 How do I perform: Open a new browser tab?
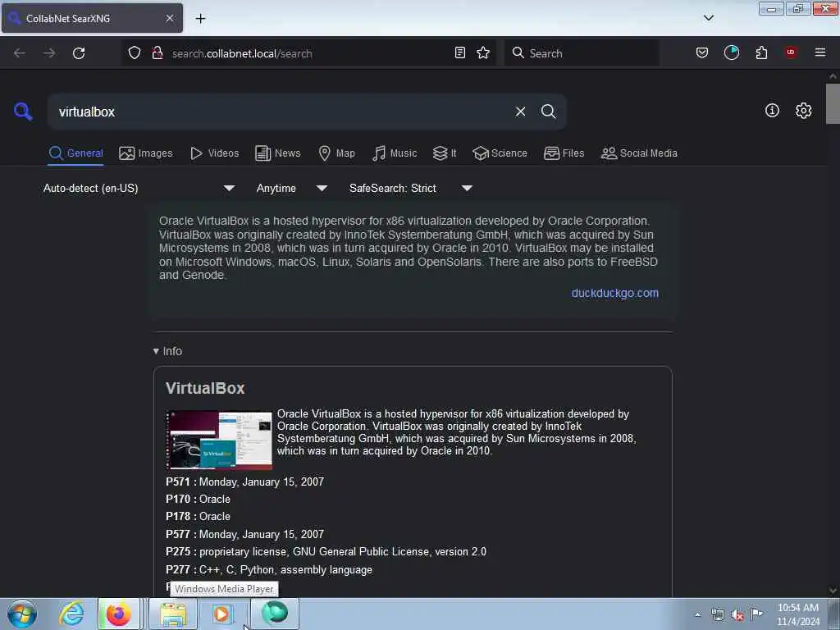point(200,19)
